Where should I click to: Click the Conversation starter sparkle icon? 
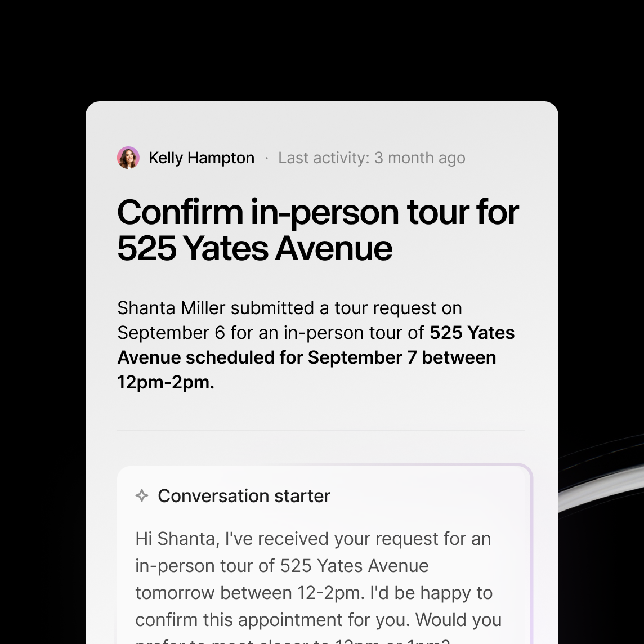point(142,495)
